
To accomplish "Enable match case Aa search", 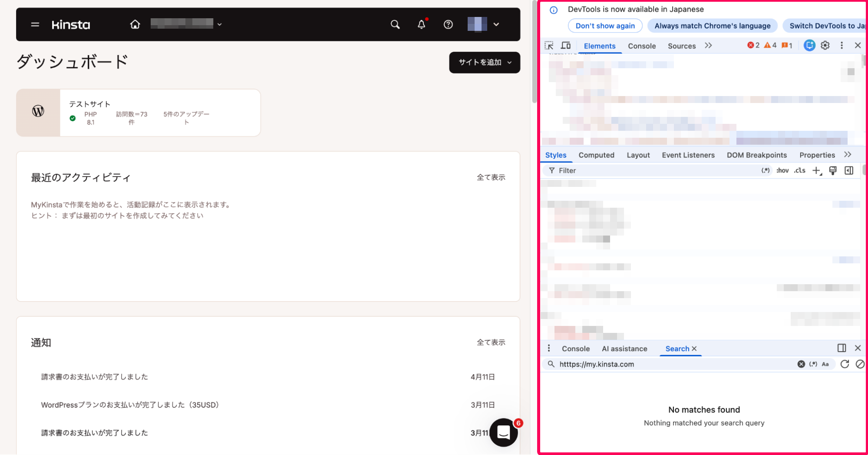I will coord(825,364).
